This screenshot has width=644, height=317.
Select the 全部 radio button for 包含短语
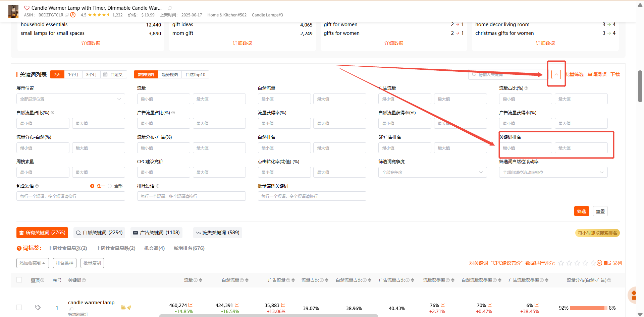coord(110,186)
